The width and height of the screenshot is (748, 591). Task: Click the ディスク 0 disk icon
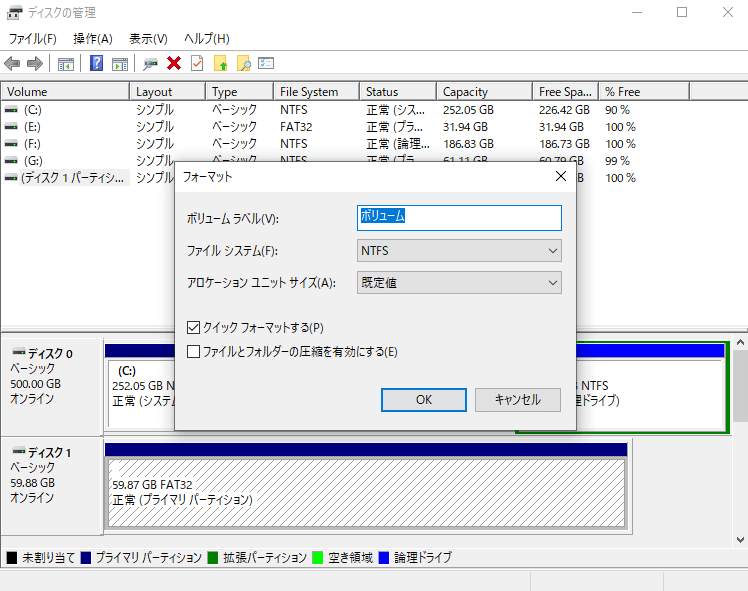pos(19,352)
